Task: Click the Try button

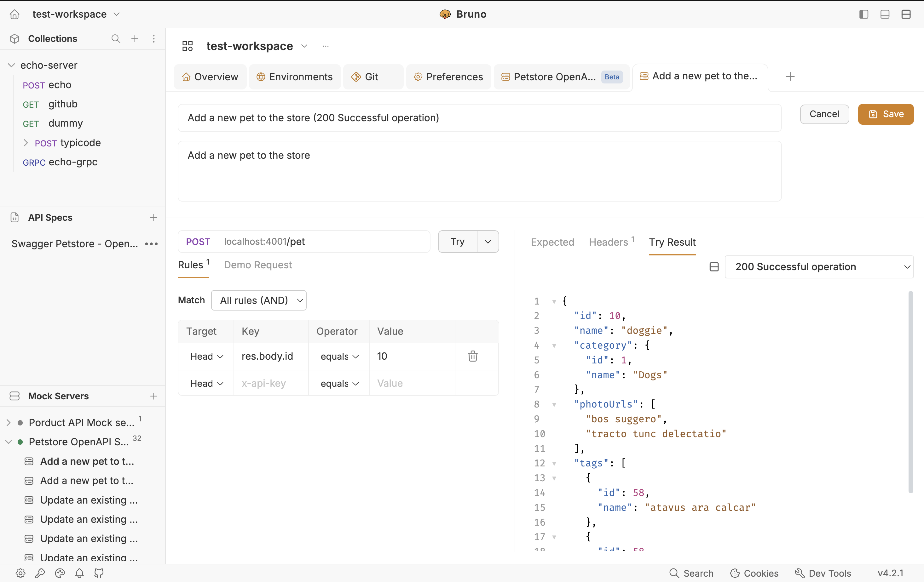Action: click(457, 242)
